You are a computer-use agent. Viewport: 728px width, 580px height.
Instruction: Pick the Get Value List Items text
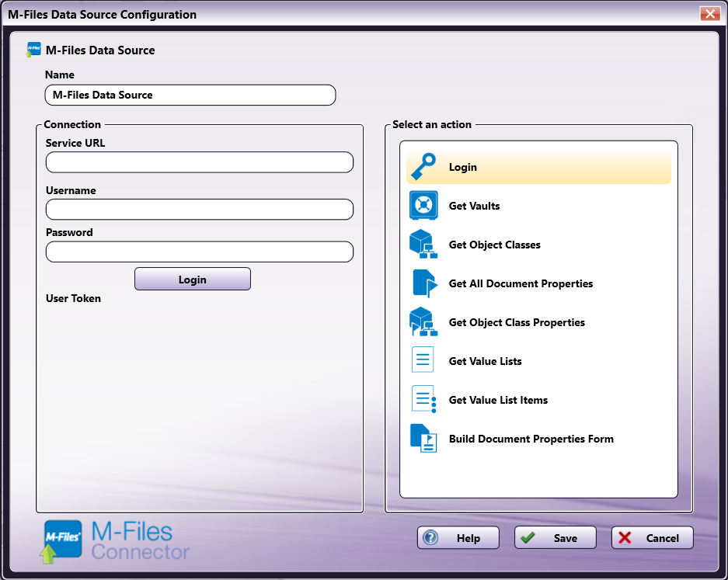(498, 400)
